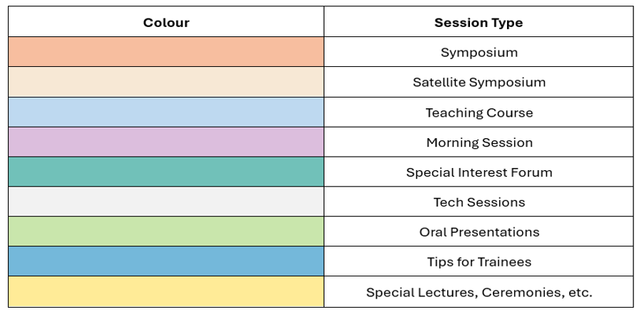This screenshot has height=312, width=644.
Task: Select the Symposium text cell
Action: click(479, 52)
